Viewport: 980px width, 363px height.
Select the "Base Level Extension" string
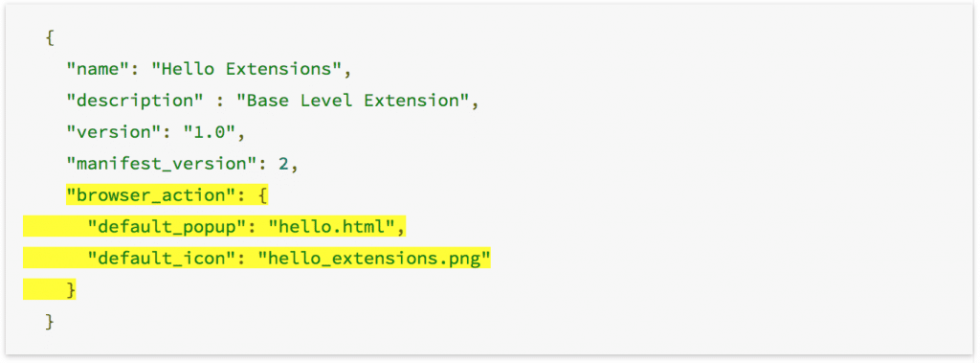click(x=352, y=101)
